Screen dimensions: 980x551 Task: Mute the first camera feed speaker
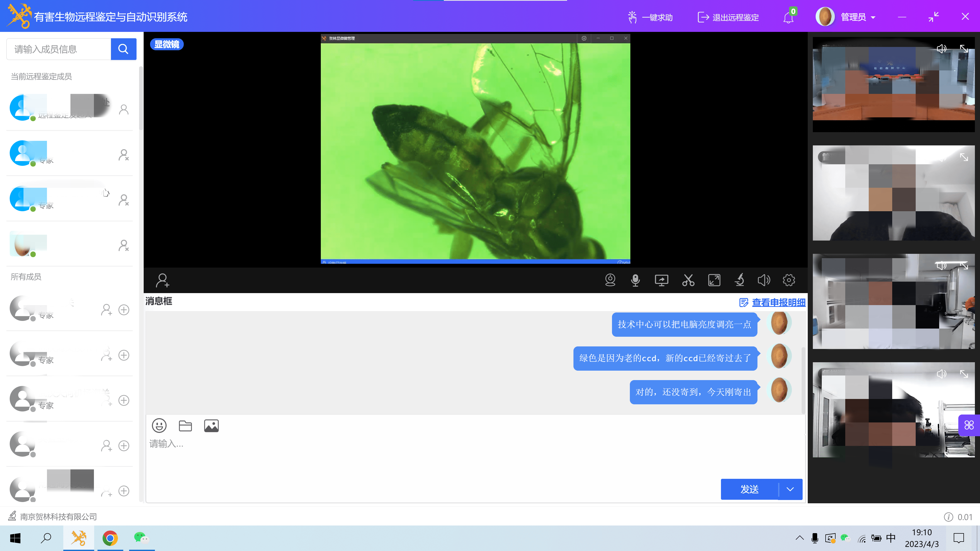(941, 49)
